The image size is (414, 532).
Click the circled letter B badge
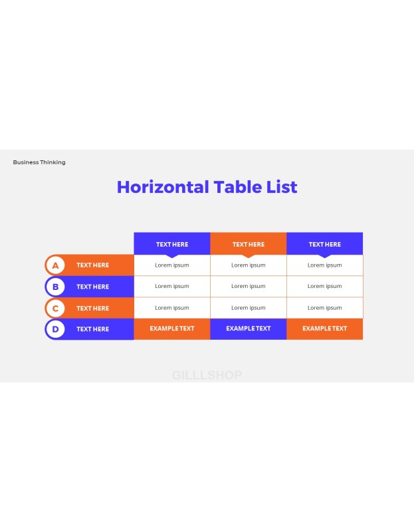point(55,287)
